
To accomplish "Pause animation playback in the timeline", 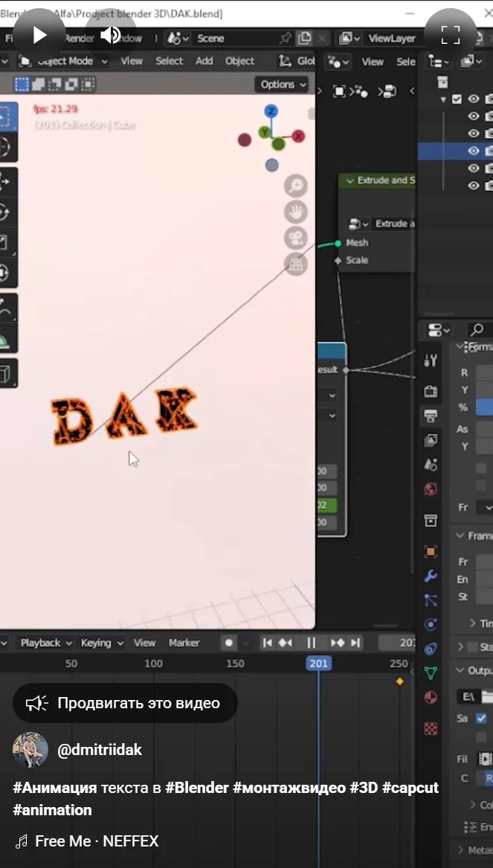I will tap(312, 643).
